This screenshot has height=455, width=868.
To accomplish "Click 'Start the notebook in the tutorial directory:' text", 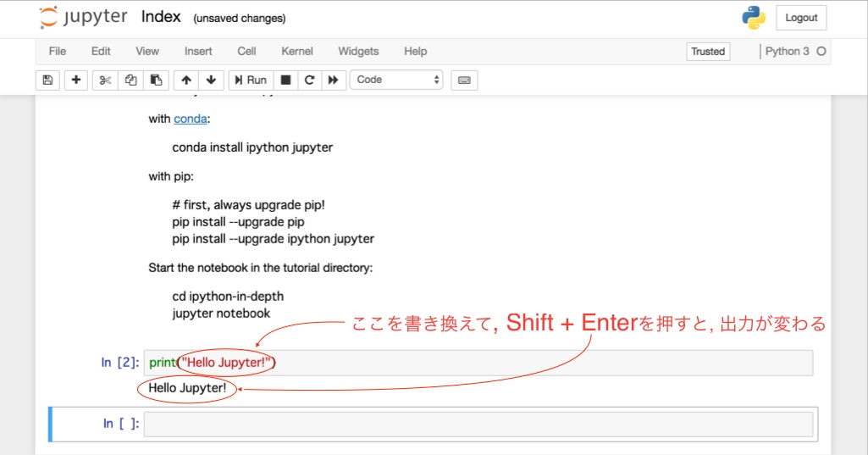I will pos(260,268).
